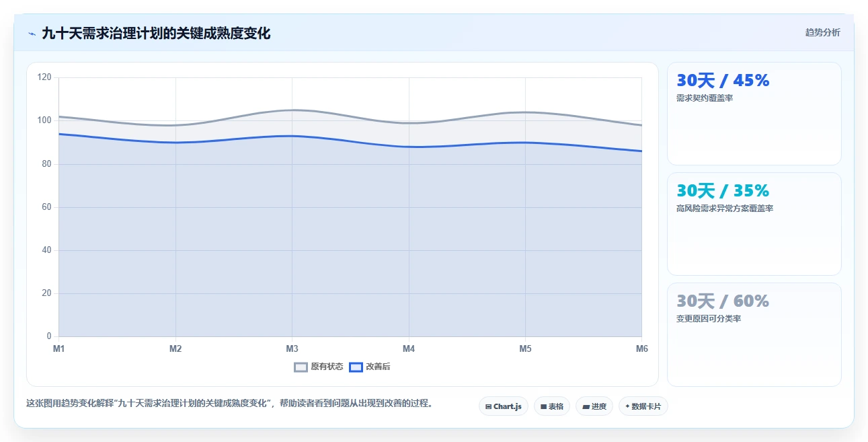
Task: Click the M2 x-axis label
Action: click(x=175, y=348)
